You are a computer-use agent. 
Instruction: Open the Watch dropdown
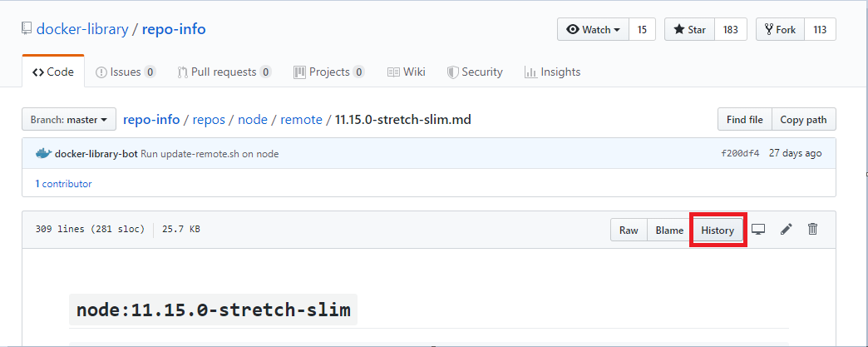coord(593,30)
